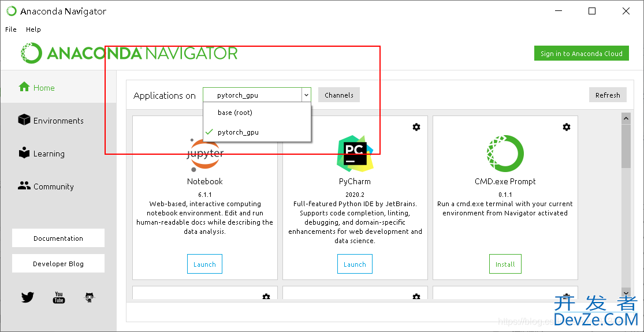Click Notebook version 6.1.1 text
The image size is (644, 332).
[x=205, y=195]
